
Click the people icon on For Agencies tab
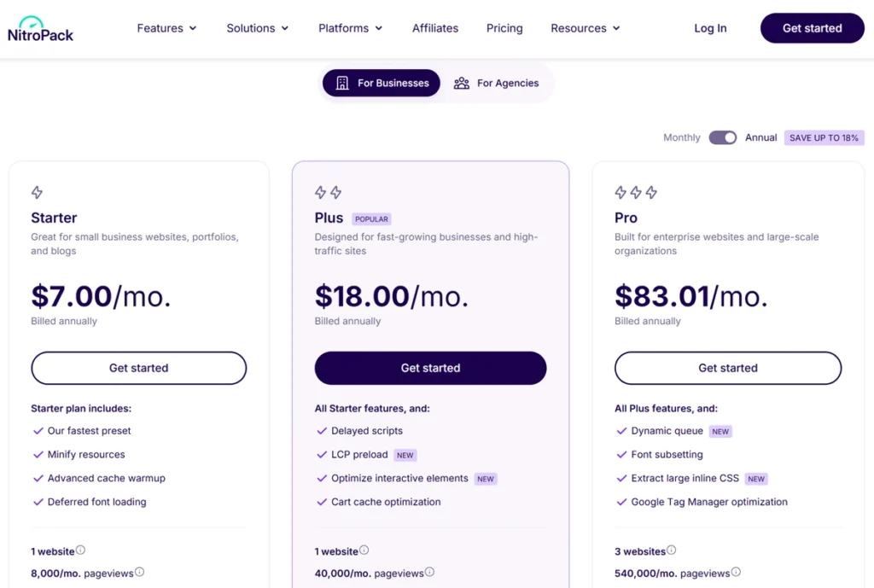[x=462, y=83]
